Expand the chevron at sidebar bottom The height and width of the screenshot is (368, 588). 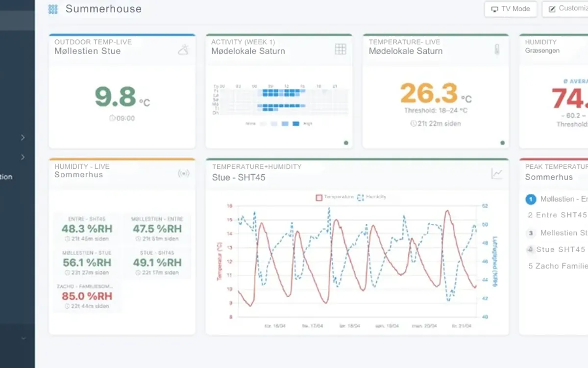pos(23,338)
